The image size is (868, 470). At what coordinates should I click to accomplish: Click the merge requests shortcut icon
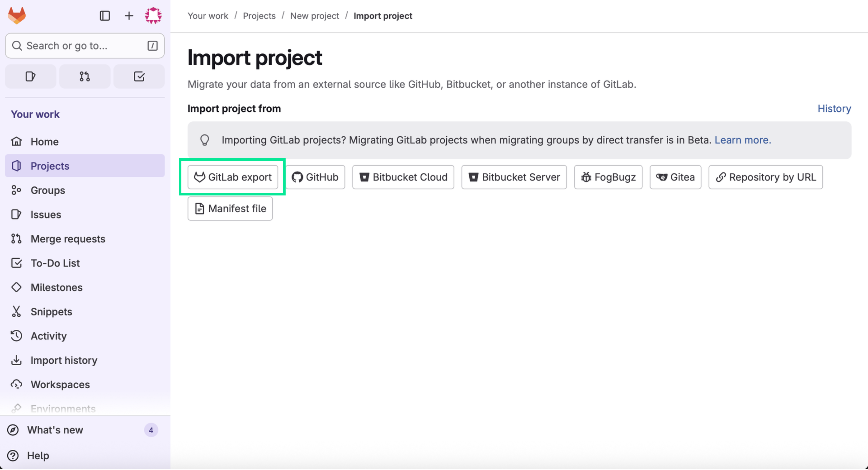click(x=85, y=76)
